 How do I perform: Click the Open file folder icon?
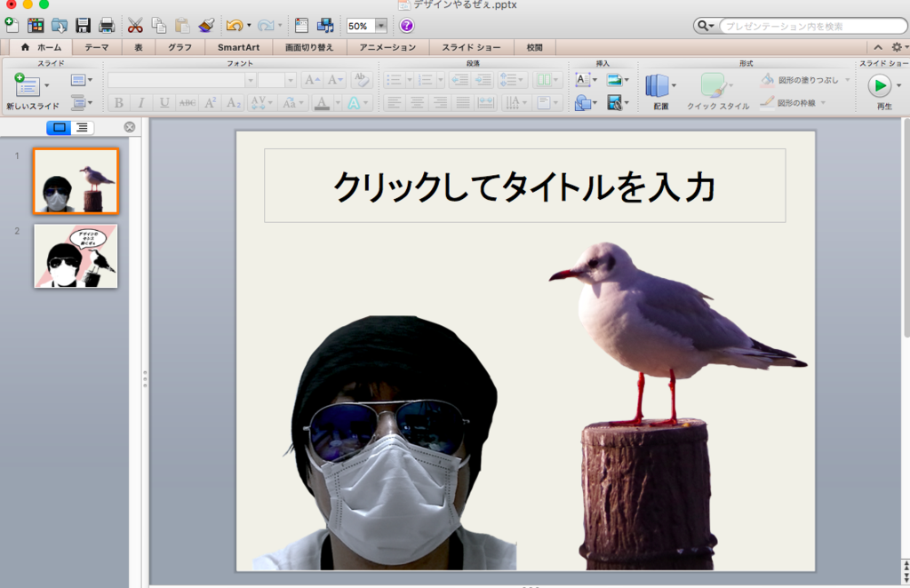[60, 26]
